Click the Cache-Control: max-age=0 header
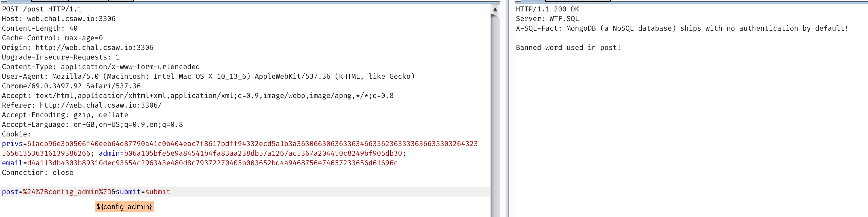The height and width of the screenshot is (217, 868). click(x=52, y=38)
